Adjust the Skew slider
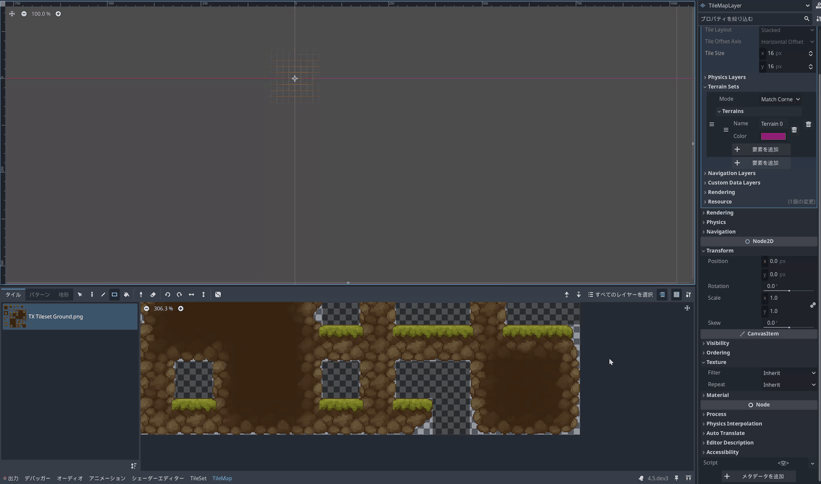This screenshot has height=484, width=821. [789, 327]
